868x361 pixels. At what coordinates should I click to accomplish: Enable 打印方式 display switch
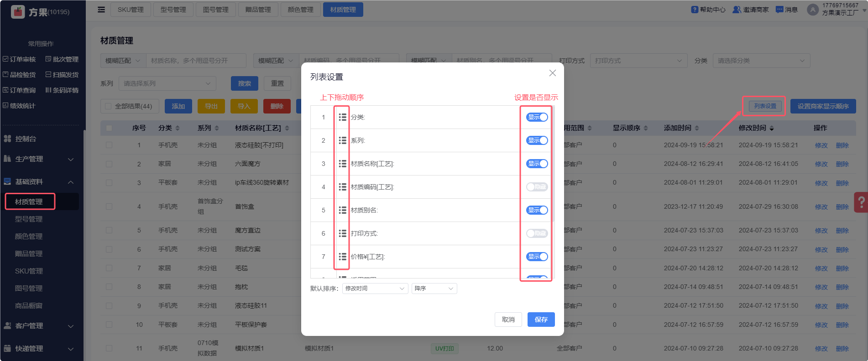[537, 233]
